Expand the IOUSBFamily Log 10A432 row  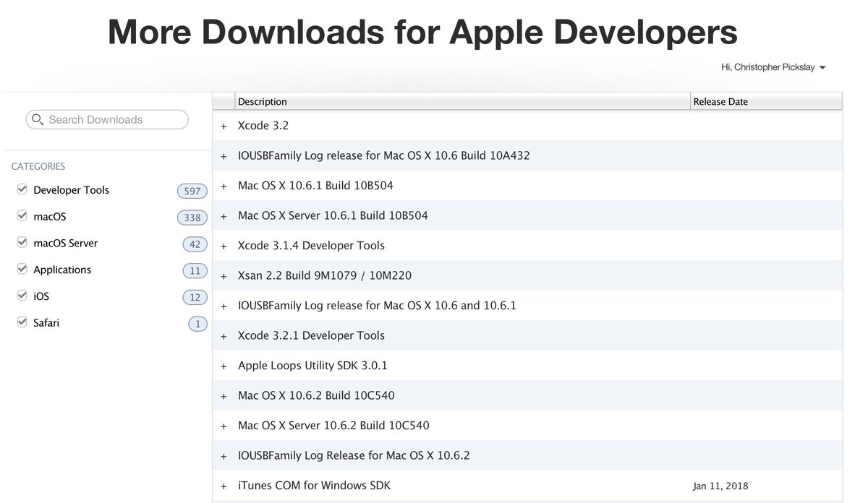224,156
